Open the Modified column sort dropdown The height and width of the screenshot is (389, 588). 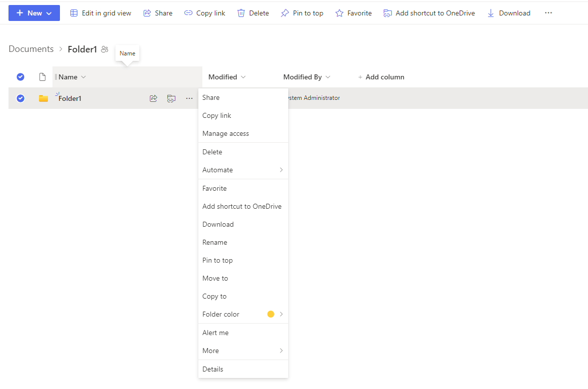227,77
